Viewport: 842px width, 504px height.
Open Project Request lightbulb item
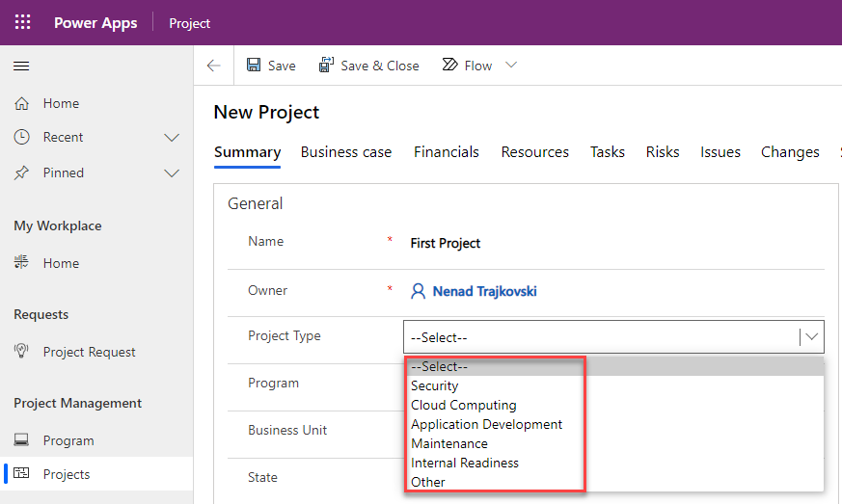tap(21, 352)
